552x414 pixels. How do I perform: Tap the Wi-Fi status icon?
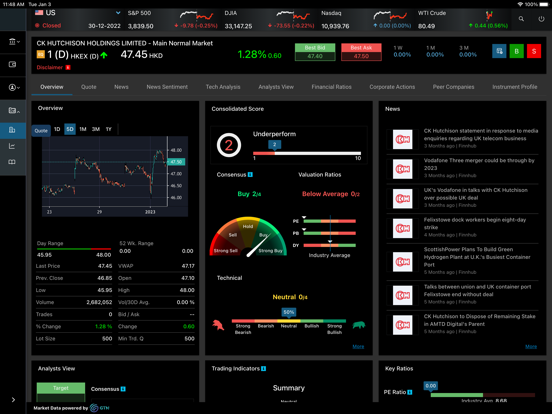pyautogui.click(x=520, y=4)
